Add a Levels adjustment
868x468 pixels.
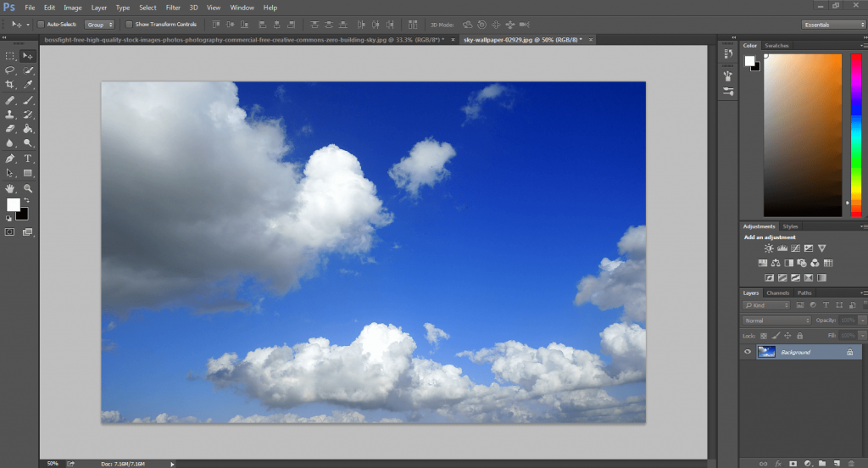coord(782,248)
